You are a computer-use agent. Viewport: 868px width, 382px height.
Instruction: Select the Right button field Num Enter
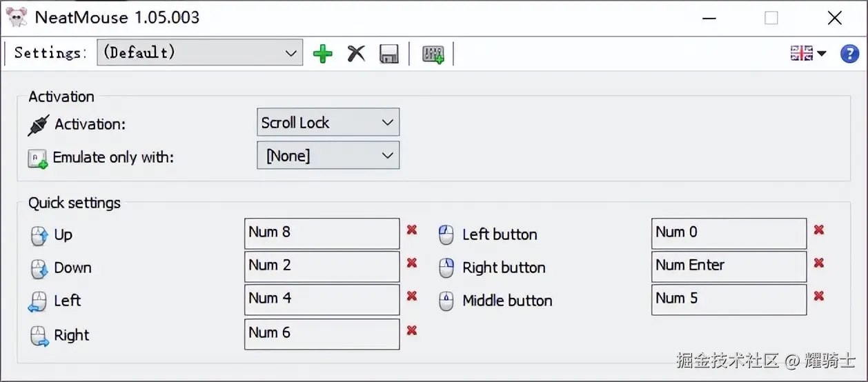click(x=729, y=266)
